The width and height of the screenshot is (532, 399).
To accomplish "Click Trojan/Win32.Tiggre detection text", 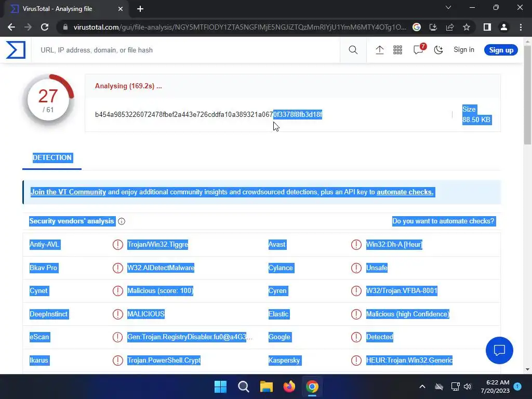I will 157,244.
